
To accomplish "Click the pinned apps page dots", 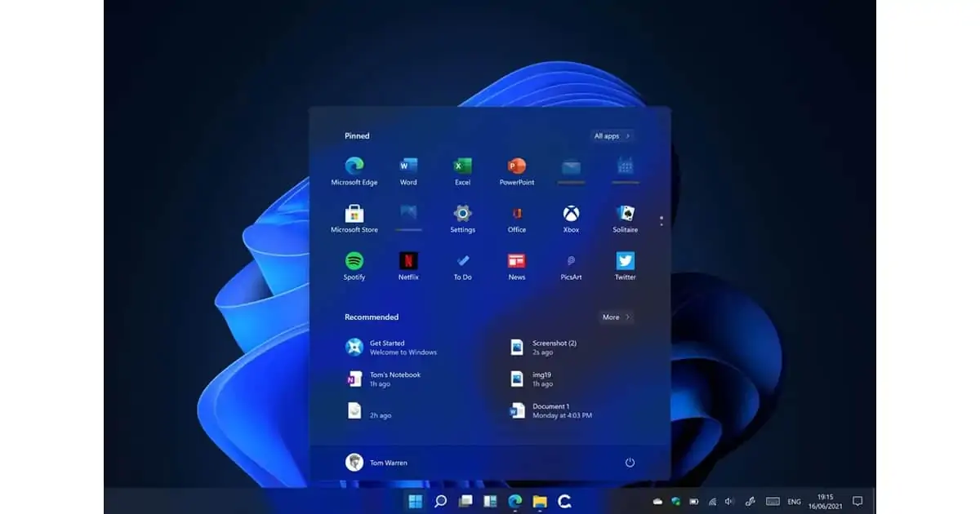I will coord(661,220).
